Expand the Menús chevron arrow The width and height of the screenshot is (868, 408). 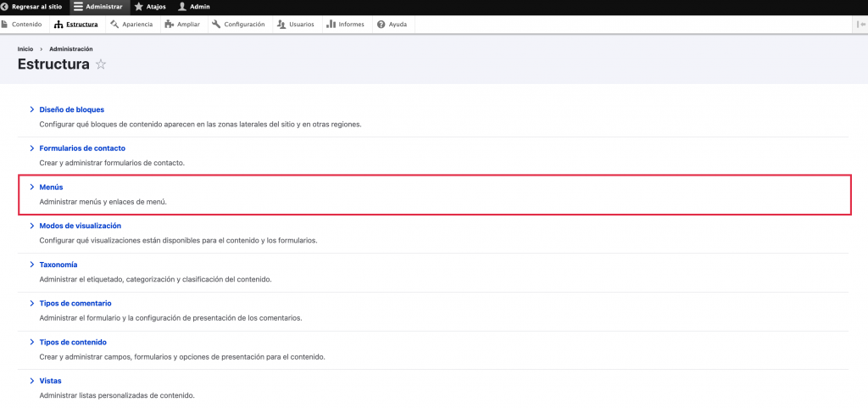[x=31, y=187]
